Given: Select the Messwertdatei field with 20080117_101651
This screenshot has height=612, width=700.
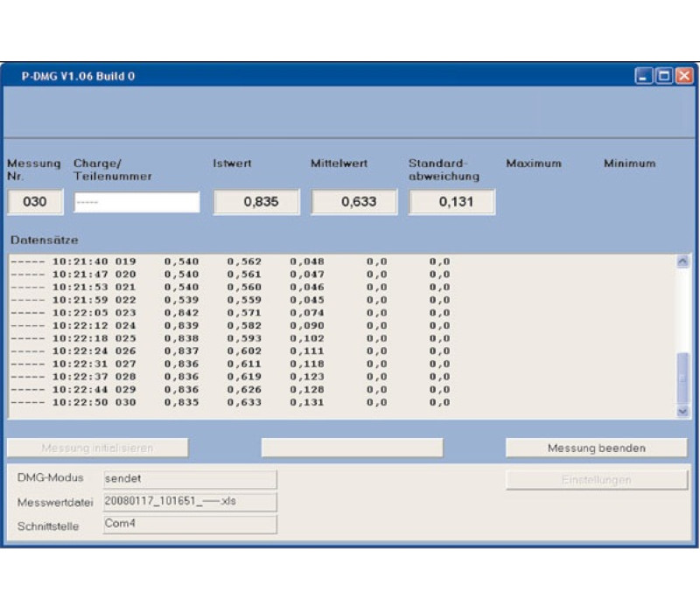Looking at the screenshot, I should (x=190, y=502).
